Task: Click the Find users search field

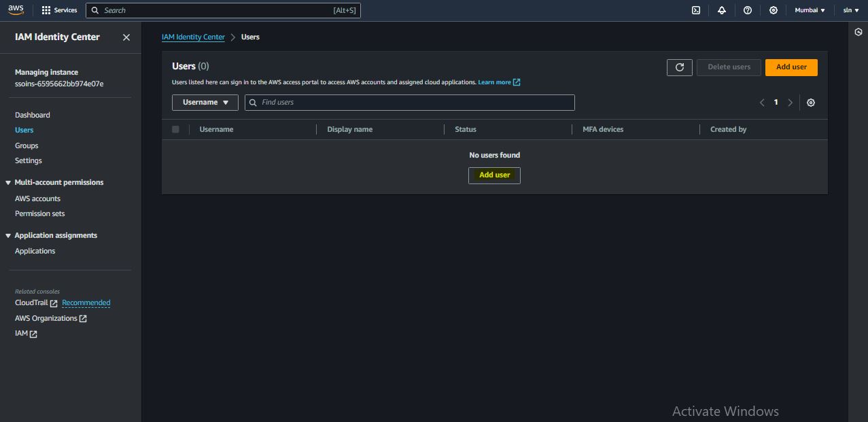Action: 415,103
